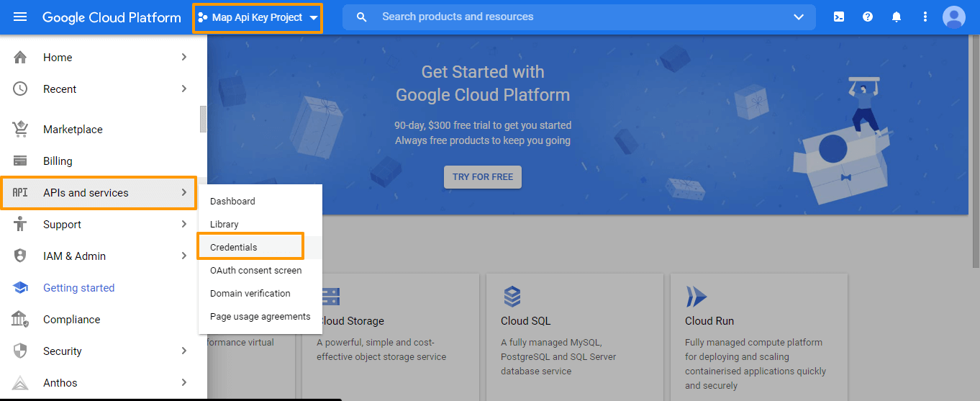This screenshot has width=980, height=401.
Task: Open the three-dot more options menu
Action: click(925, 17)
